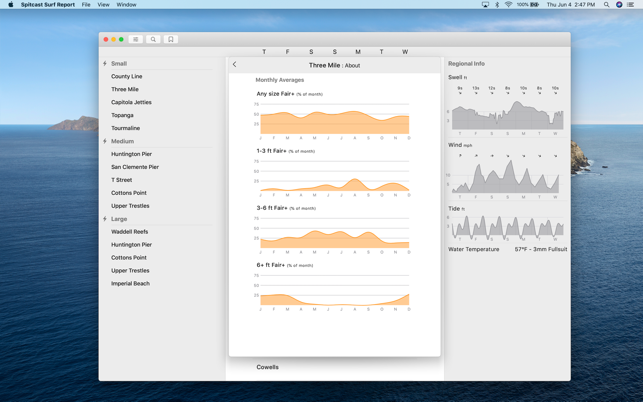Open the File menu

(x=86, y=5)
